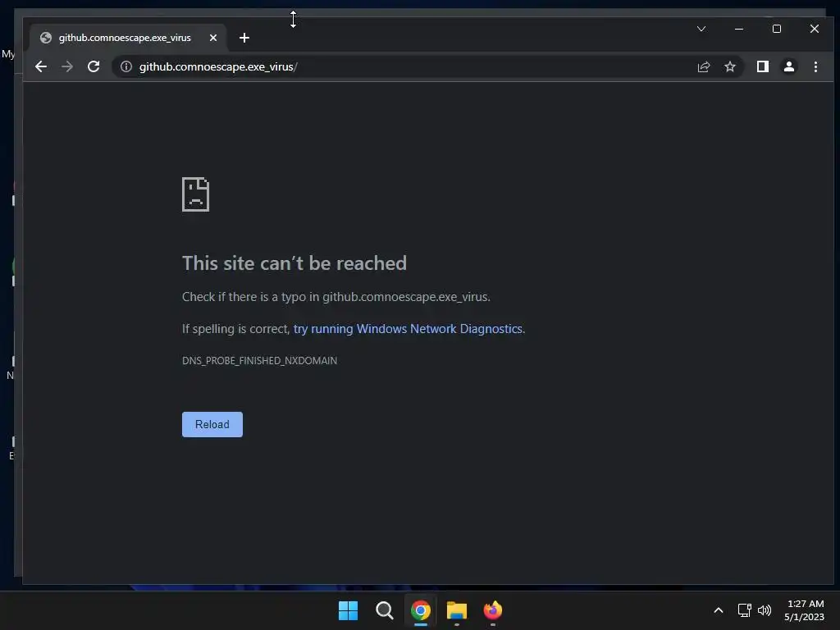Show hidden system tray icons

[719, 610]
